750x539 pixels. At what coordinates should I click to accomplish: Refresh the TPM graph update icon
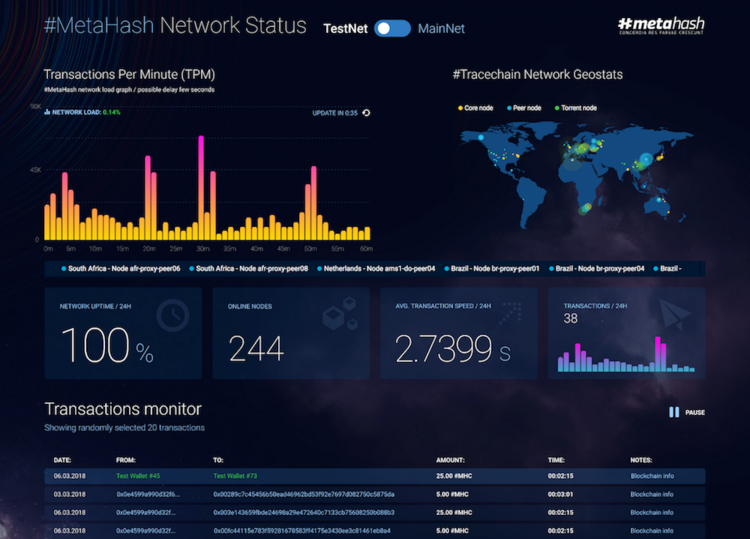pos(366,113)
